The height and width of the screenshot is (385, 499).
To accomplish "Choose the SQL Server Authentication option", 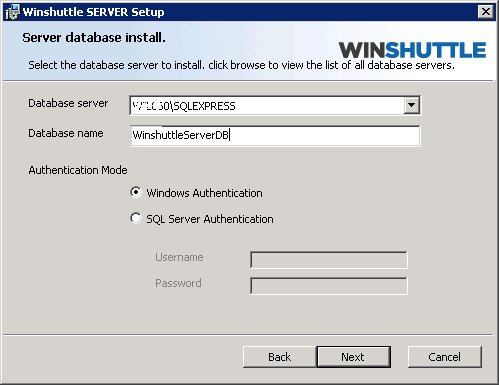I will 136,218.
